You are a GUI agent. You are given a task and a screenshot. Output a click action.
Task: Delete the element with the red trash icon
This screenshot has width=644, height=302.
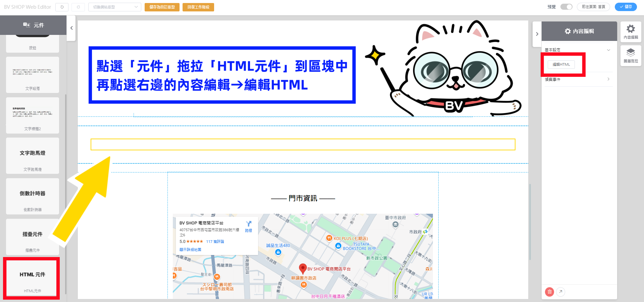click(549, 292)
